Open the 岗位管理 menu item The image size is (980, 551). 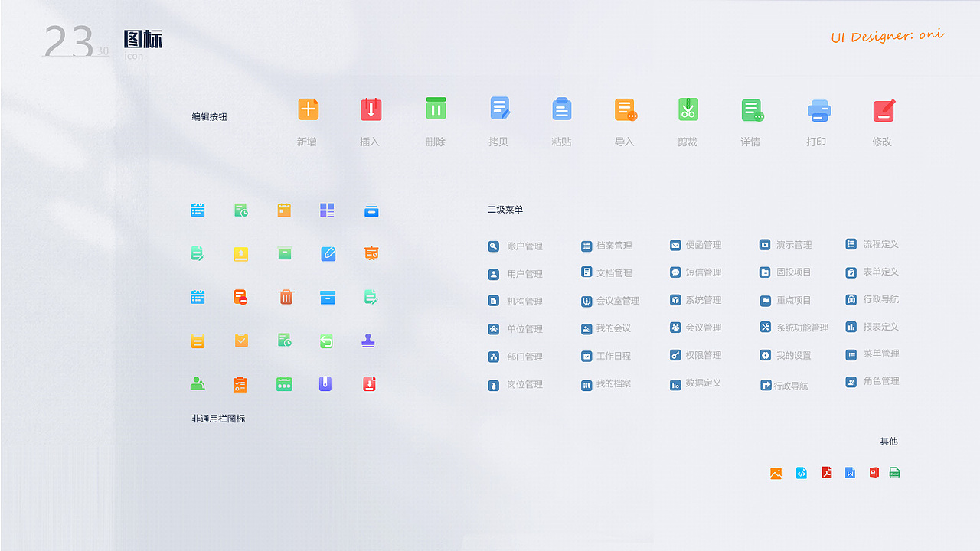point(515,384)
